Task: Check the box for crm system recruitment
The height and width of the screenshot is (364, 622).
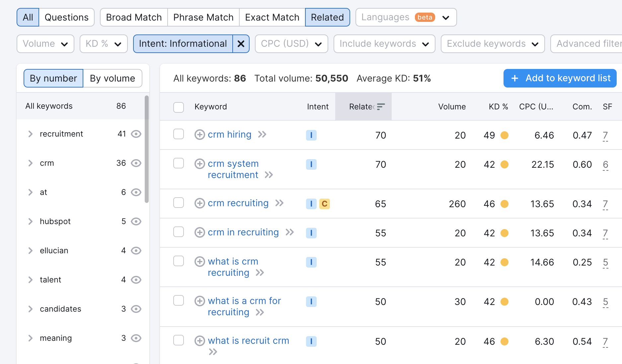Action: [179, 163]
